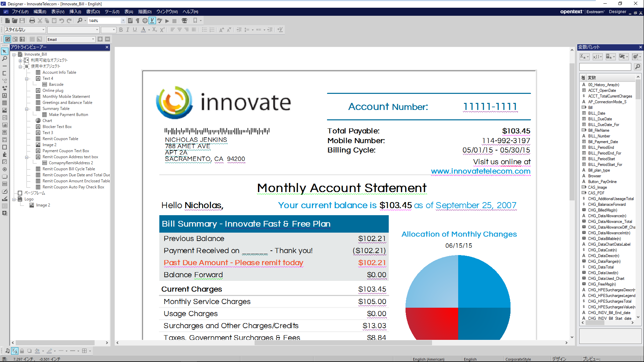Click the increase font size icon
Viewport: 644px width, 362px height.
tap(221, 30)
